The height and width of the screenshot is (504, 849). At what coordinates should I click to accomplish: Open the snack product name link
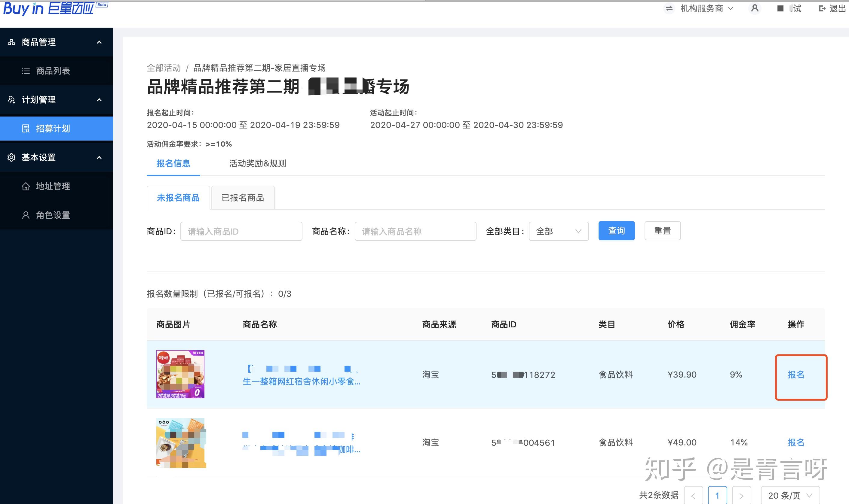click(302, 375)
